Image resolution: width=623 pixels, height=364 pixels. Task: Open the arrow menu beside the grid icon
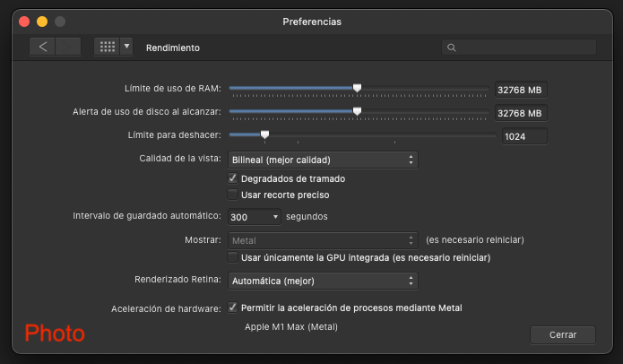[x=126, y=47]
